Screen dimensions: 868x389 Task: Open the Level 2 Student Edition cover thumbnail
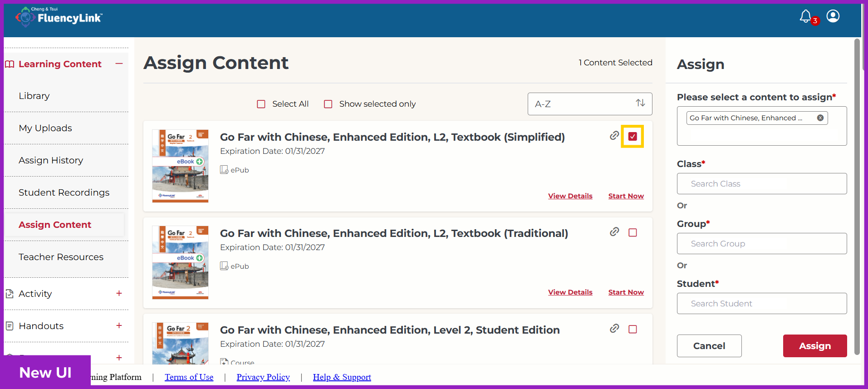tap(180, 344)
